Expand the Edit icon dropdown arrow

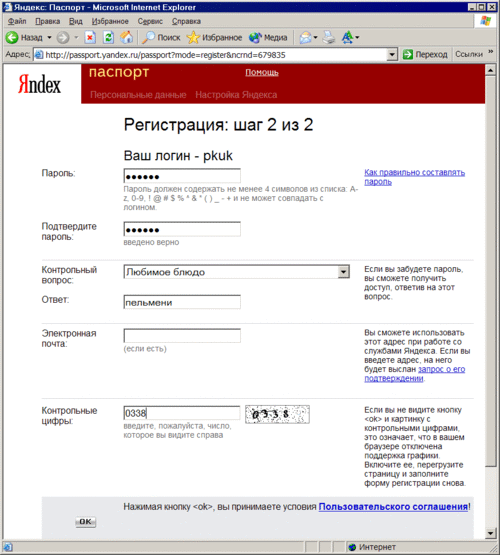click(357, 38)
